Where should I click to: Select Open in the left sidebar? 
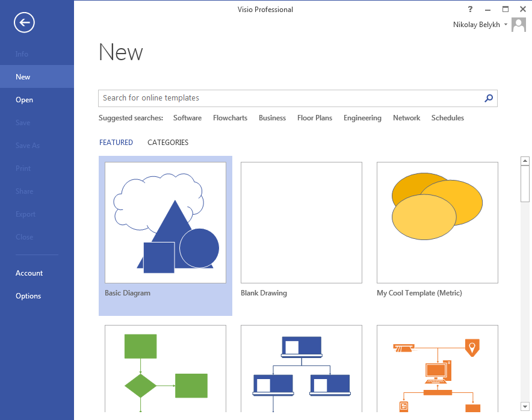24,99
